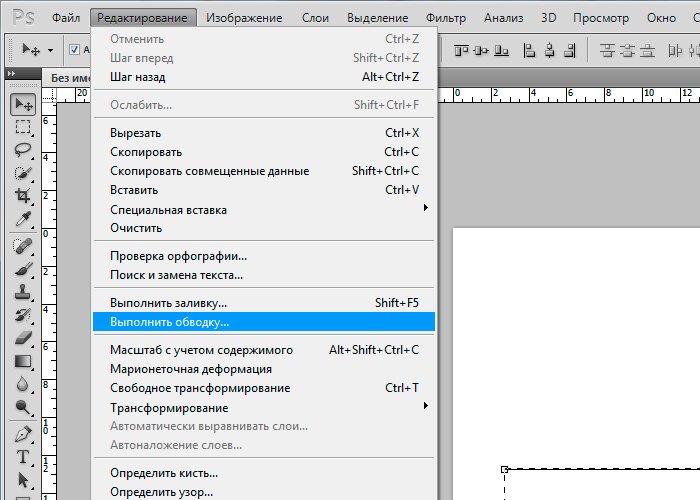
Task: Select the Move tool in toolbox
Action: pos(23,105)
